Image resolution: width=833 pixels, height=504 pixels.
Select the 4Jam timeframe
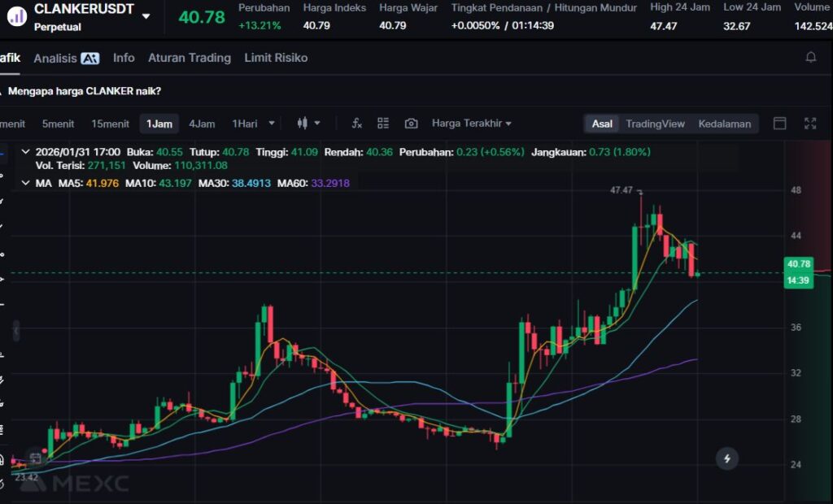click(202, 124)
